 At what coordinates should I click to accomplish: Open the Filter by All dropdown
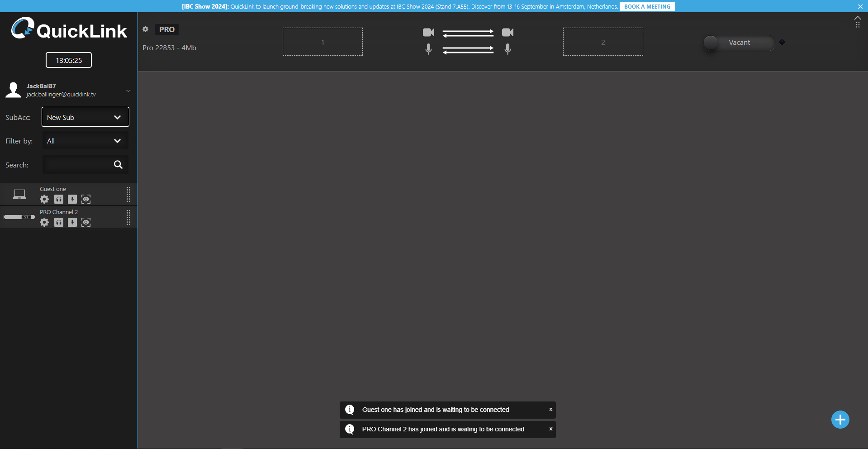pos(85,141)
